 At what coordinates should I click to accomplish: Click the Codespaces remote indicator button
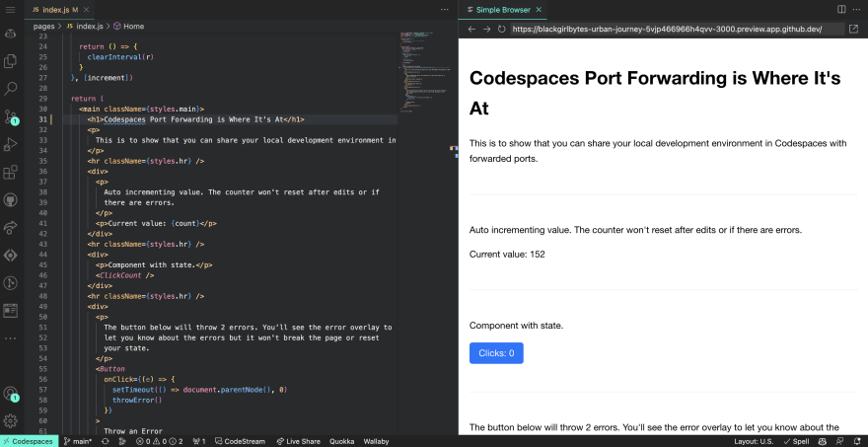[29, 441]
